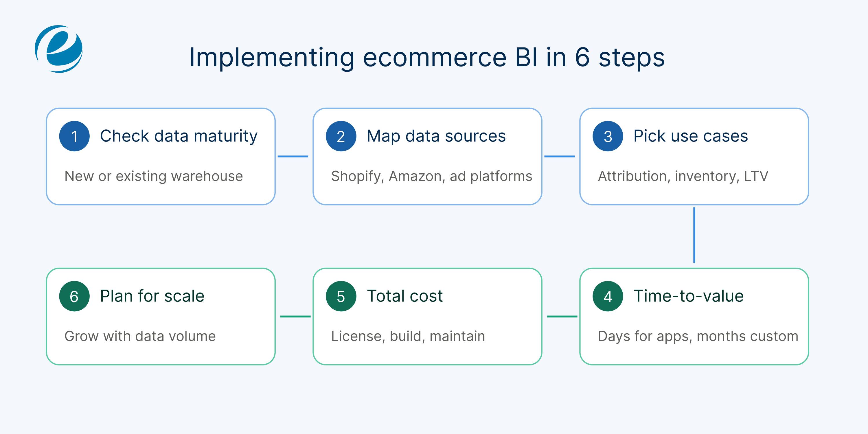The height and width of the screenshot is (434, 868).
Task: Click the number 2 circle badge
Action: 341,136
